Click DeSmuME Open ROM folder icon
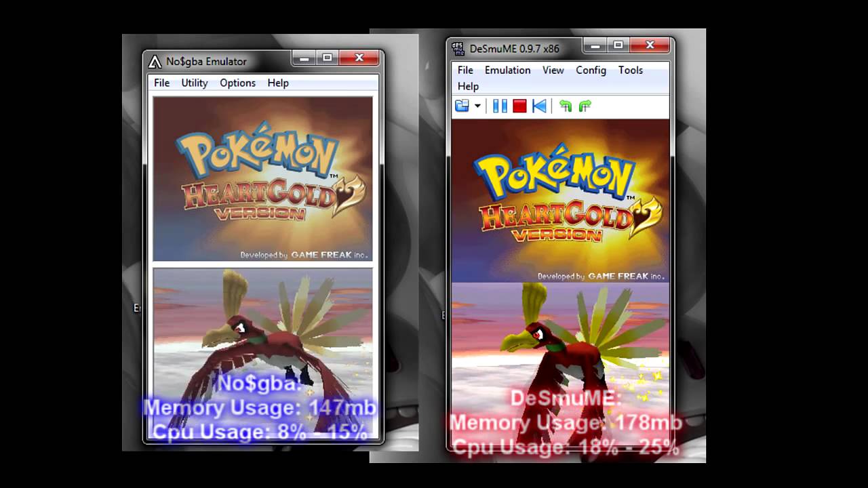 [x=462, y=106]
